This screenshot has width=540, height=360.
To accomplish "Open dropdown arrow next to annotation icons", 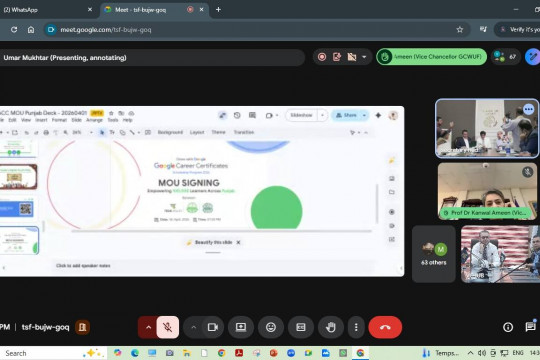I will (x=364, y=57).
